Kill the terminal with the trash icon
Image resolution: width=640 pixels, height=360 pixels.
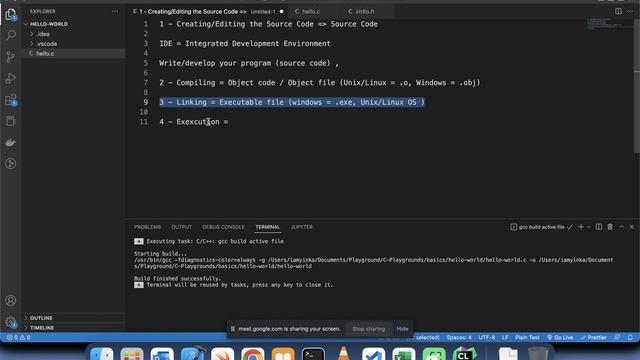[x=610, y=227]
